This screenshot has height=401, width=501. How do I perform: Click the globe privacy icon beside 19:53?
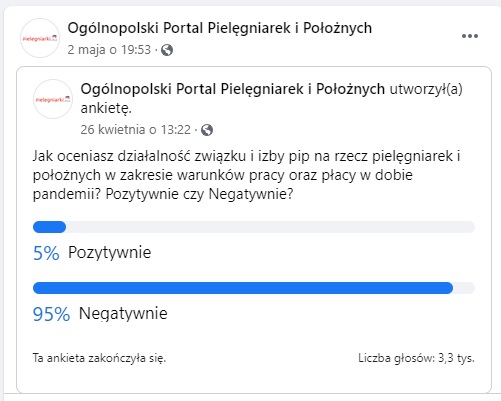(x=167, y=50)
